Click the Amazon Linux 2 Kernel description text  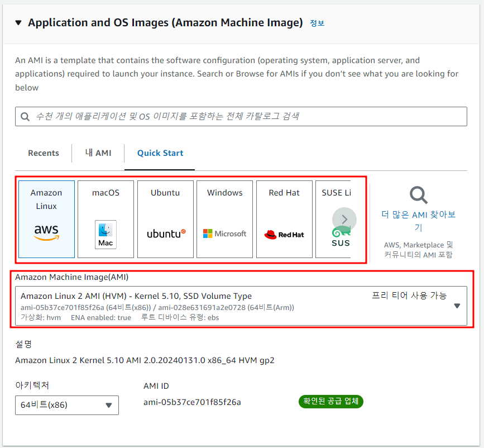click(145, 360)
